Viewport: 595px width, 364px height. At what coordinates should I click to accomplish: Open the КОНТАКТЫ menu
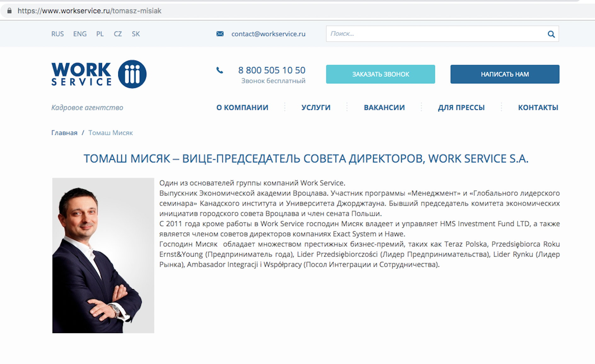point(538,107)
